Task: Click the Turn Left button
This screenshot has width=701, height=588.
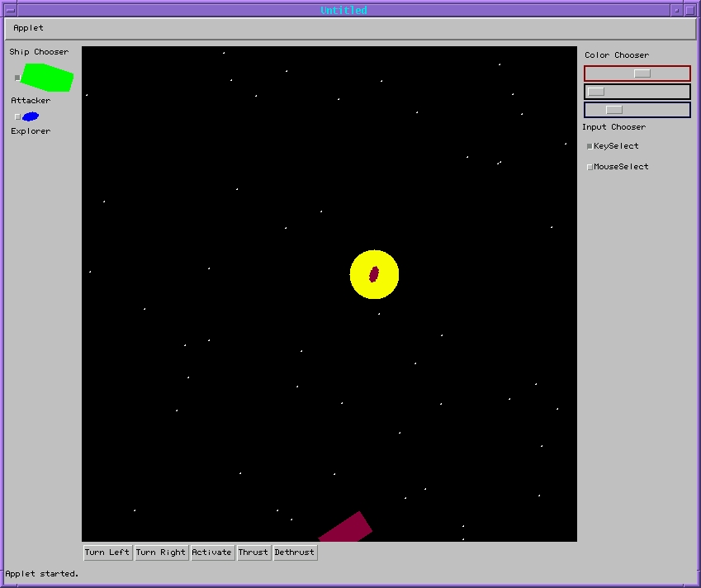Action: click(107, 552)
